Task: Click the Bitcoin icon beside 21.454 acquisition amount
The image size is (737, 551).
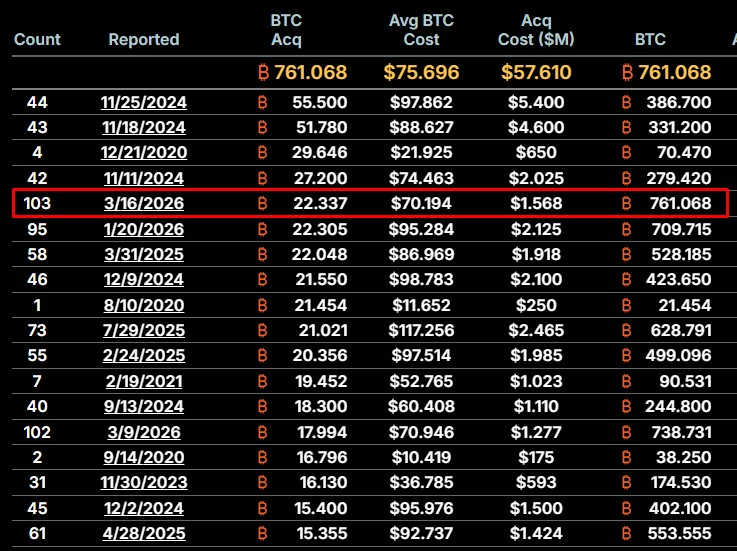Action: tap(264, 305)
